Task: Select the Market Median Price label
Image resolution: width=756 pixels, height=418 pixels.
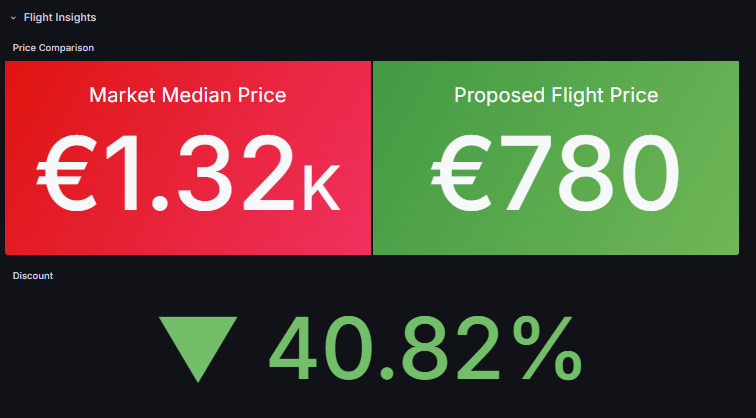Action: pyautogui.click(x=188, y=95)
